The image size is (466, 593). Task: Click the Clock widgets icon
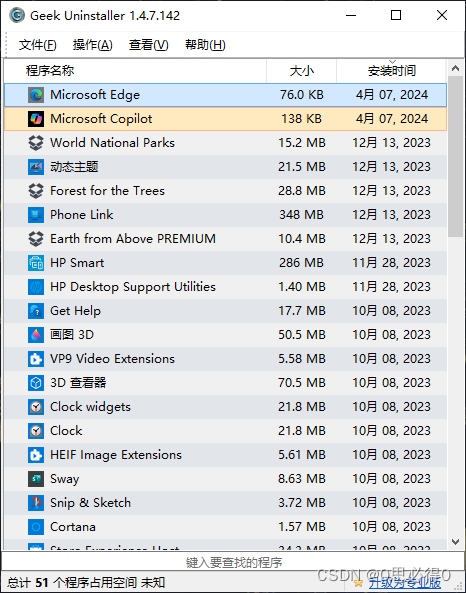point(36,407)
